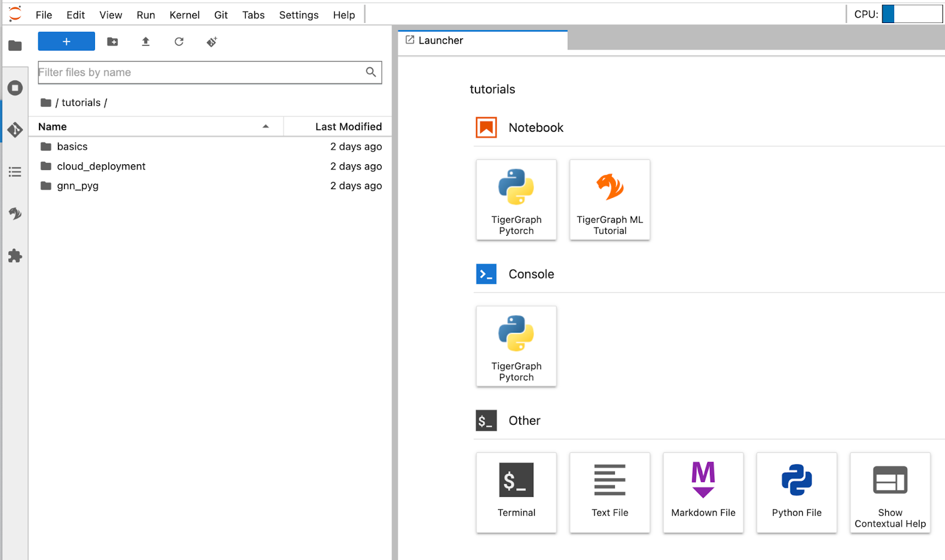Viewport: 945px width, 560px height.
Task: Open the File menu
Action: point(44,15)
